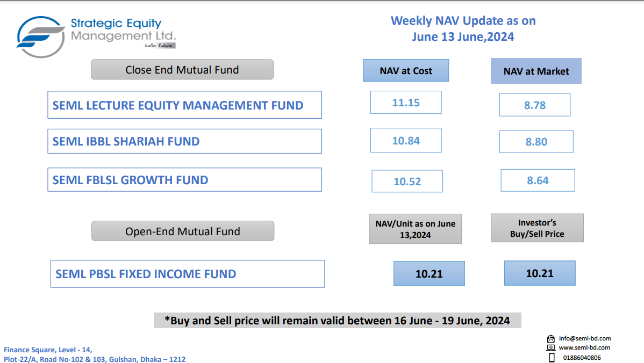Screen dimensions: 644x363
Task: Click NAV/Unit value 10.21
Action: pos(429,273)
